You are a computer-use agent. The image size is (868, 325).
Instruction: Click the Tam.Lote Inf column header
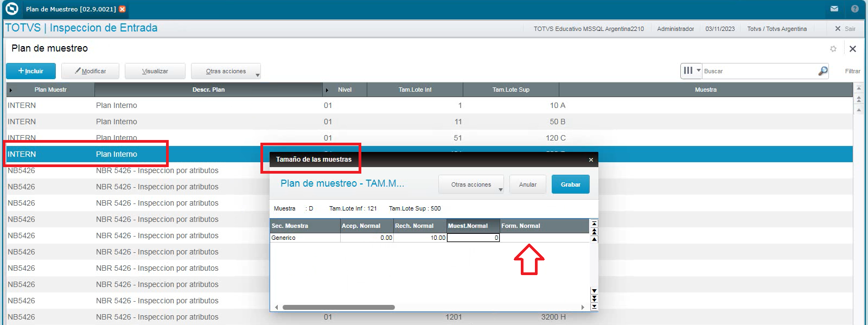click(415, 90)
